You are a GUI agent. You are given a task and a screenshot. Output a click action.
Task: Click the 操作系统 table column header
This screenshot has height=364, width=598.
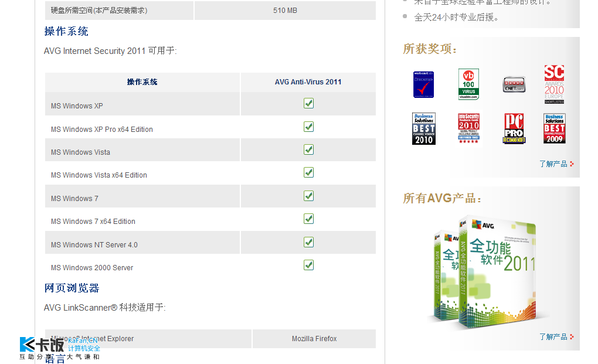tap(142, 82)
